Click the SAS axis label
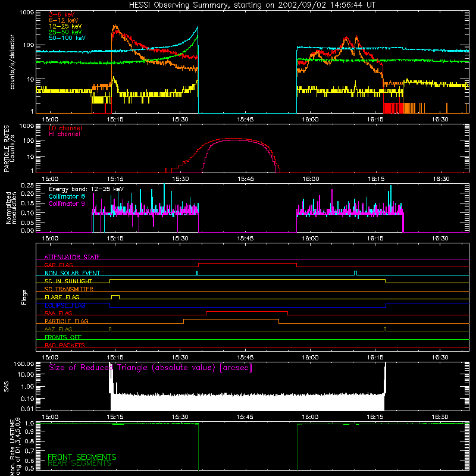 pyautogui.click(x=6, y=387)
